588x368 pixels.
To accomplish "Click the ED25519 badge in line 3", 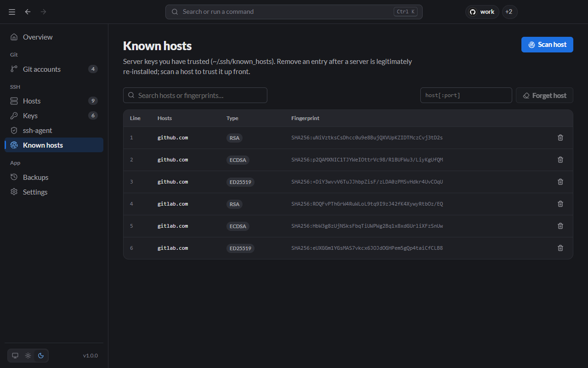I will pos(240,182).
